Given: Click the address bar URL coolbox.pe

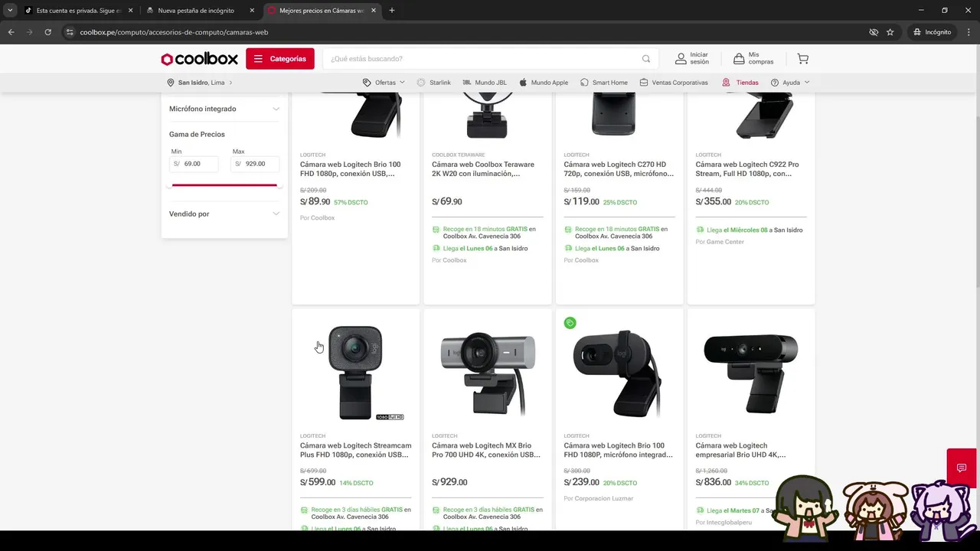Looking at the screenshot, I should tap(174, 32).
